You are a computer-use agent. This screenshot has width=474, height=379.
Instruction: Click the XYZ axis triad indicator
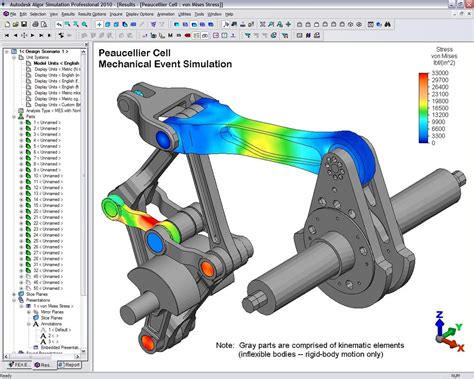449,331
